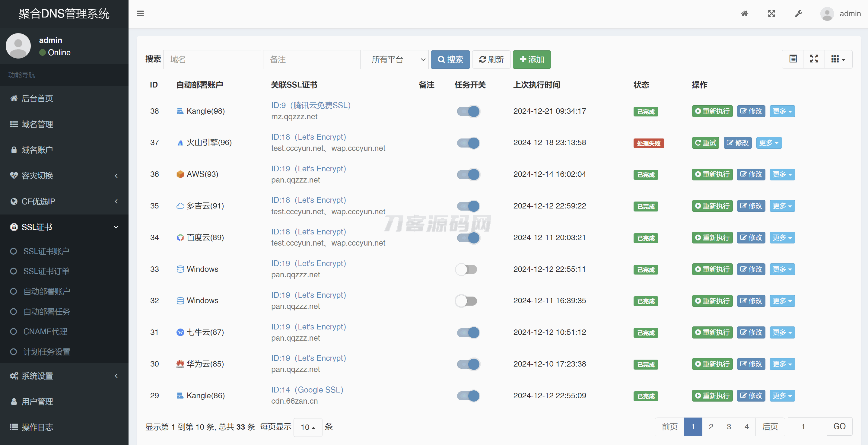Click table fullscreen expand icon
The width and height of the screenshot is (868, 445).
pyautogui.click(x=814, y=59)
